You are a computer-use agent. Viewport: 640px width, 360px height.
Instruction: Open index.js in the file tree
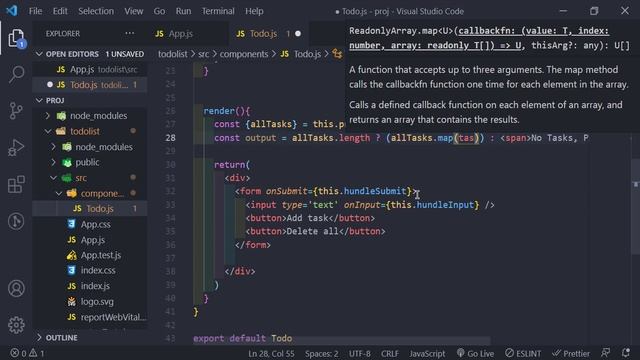[x=90, y=286]
